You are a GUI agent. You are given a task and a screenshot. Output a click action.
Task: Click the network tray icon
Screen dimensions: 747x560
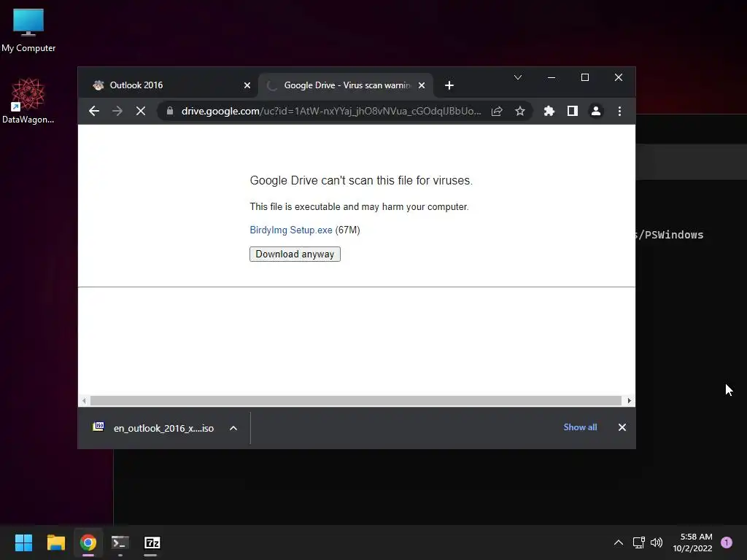(x=638, y=542)
